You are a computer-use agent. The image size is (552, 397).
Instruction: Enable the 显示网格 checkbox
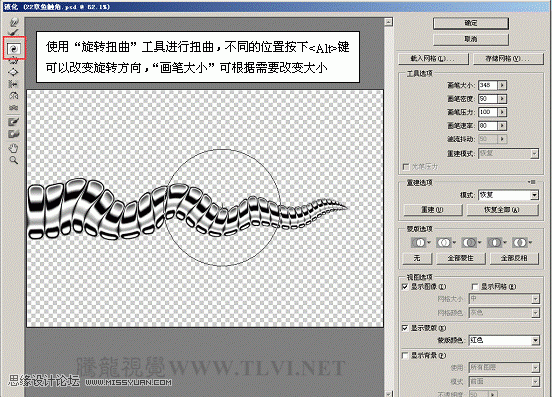[475, 287]
